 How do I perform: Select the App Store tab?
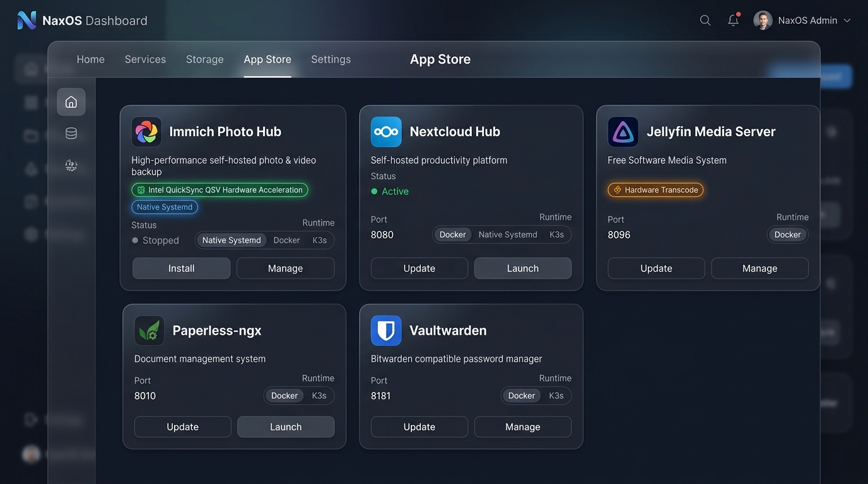pos(267,59)
